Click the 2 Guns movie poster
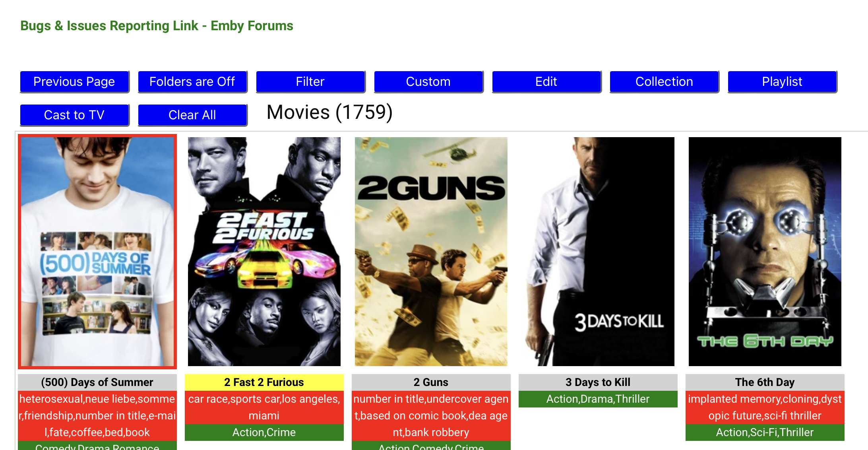868x450 pixels. [431, 251]
